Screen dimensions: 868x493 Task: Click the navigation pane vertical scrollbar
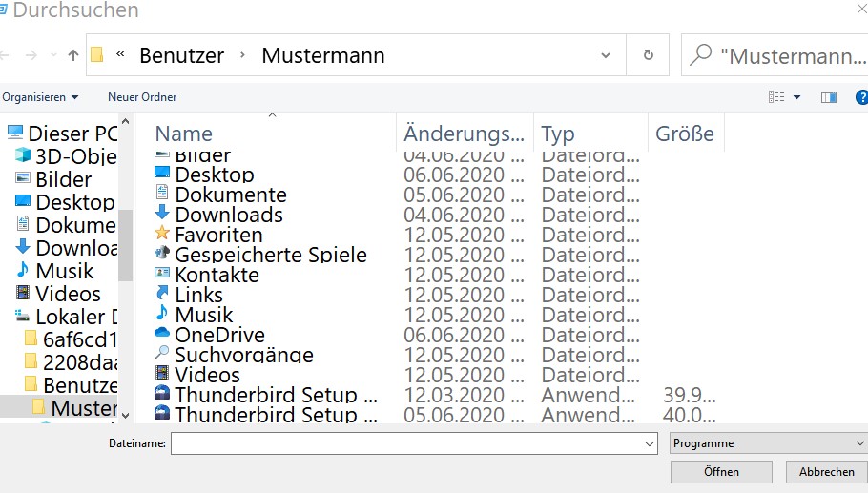(125, 246)
